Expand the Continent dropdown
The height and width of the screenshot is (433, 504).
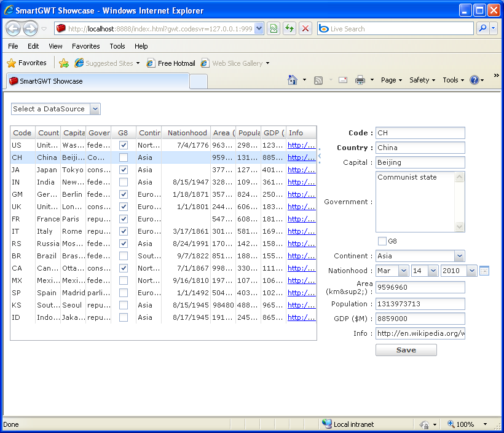click(460, 256)
